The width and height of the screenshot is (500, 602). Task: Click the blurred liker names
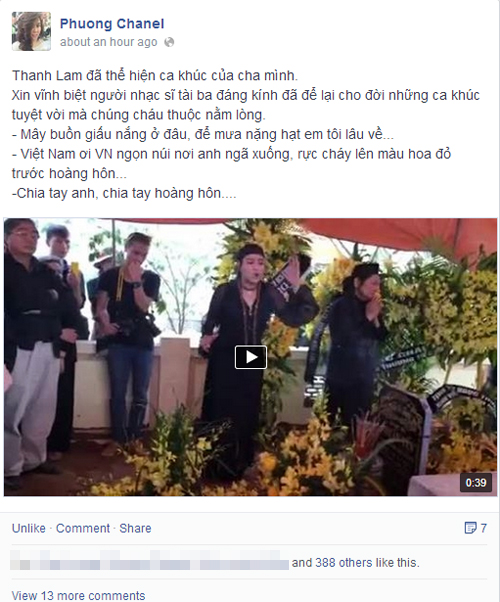(x=149, y=560)
